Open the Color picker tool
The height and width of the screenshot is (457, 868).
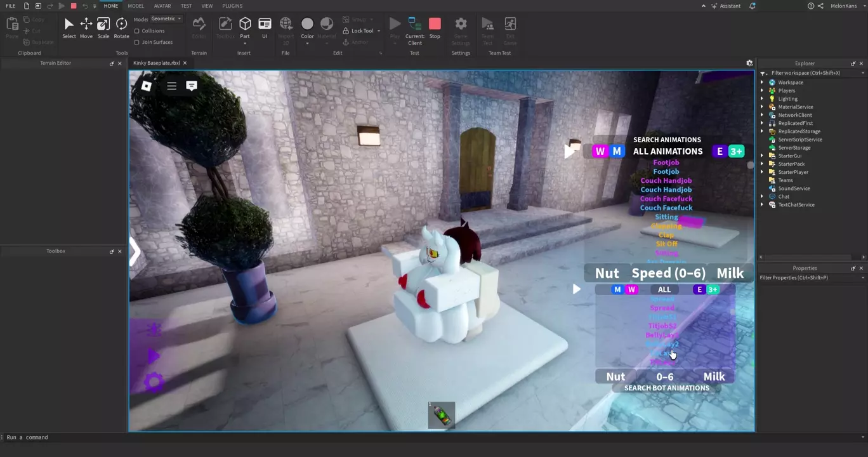307,29
